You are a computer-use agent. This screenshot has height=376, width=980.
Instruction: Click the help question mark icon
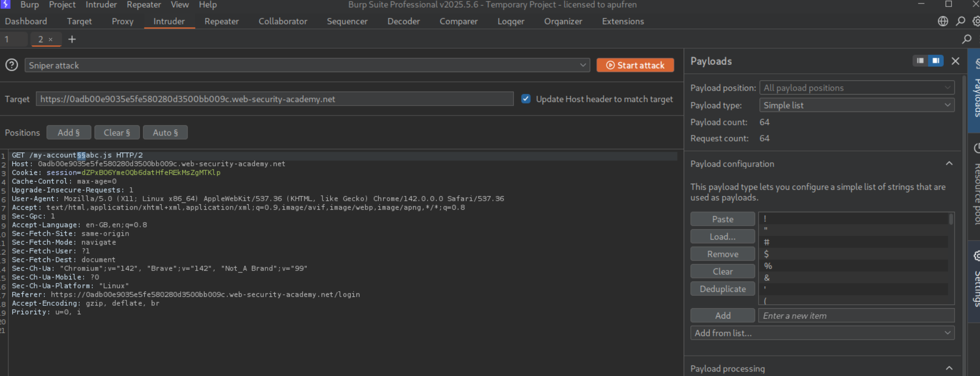pos(11,65)
